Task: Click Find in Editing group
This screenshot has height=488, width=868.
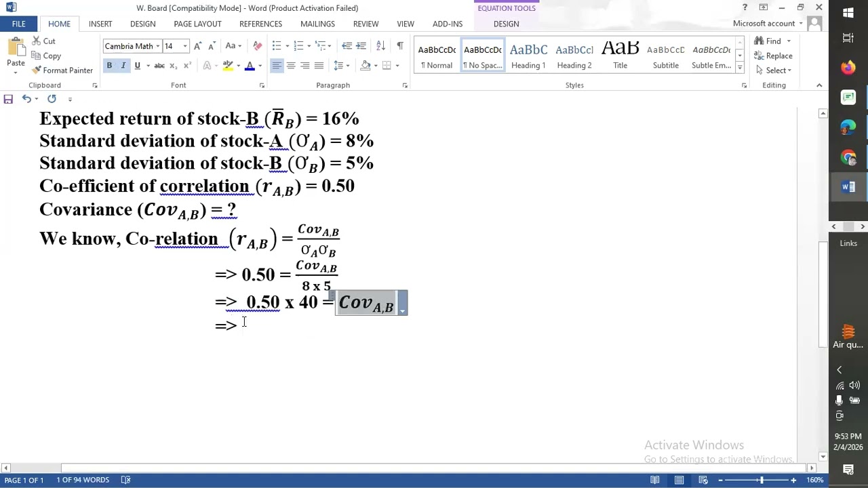Action: coord(774,41)
